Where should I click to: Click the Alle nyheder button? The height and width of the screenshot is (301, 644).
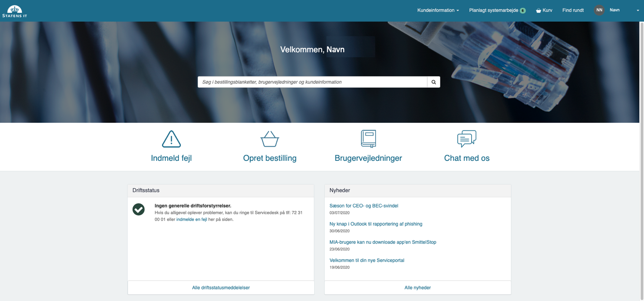[x=417, y=288]
